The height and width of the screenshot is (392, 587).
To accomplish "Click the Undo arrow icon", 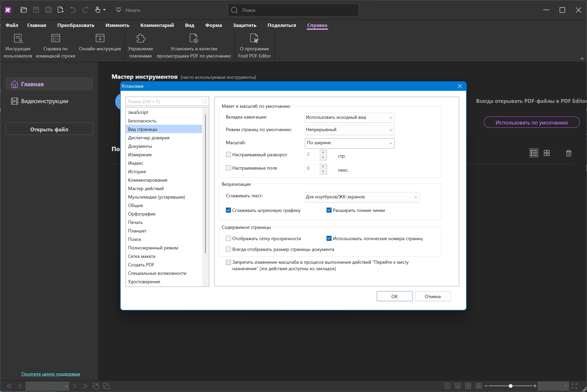I will [x=73, y=10].
